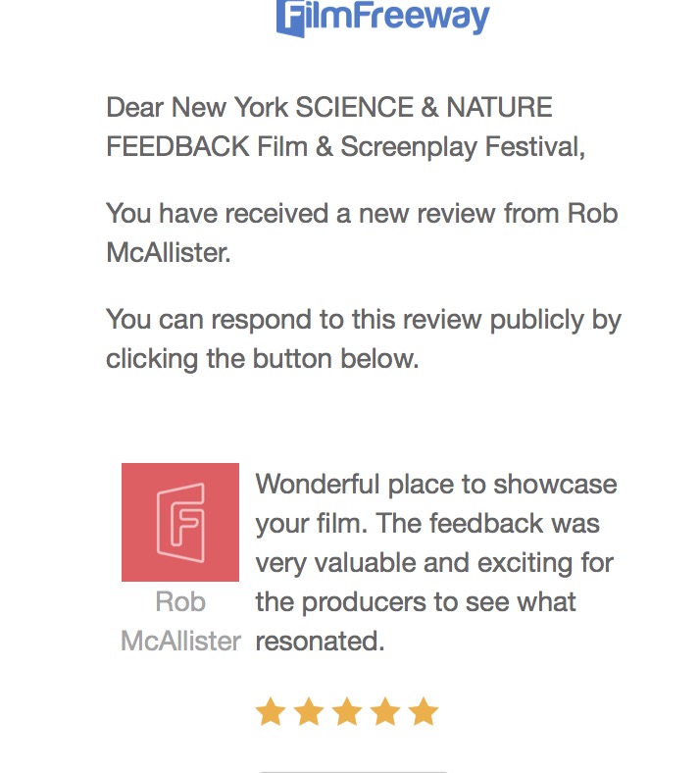Click the FilmFreeway wordmark text
The width and height of the screenshot is (700, 773).
pyautogui.click(x=398, y=16)
